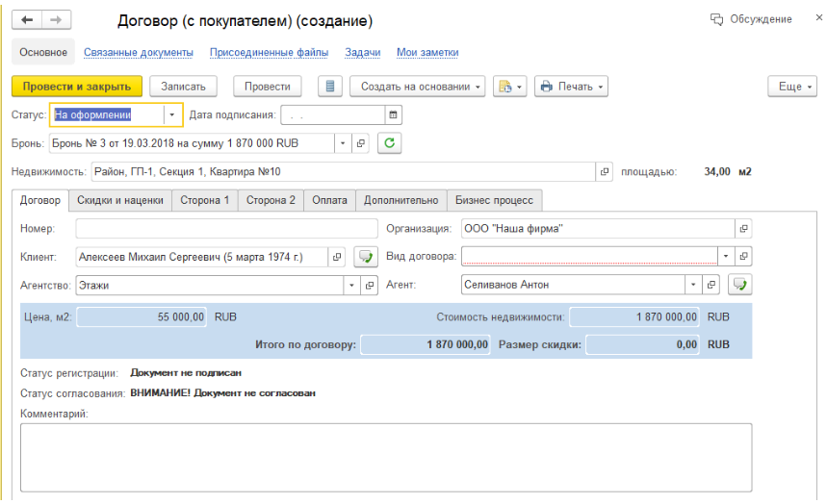Click chat icon next to Клиент field
The height and width of the screenshot is (504, 827).
pos(365,257)
